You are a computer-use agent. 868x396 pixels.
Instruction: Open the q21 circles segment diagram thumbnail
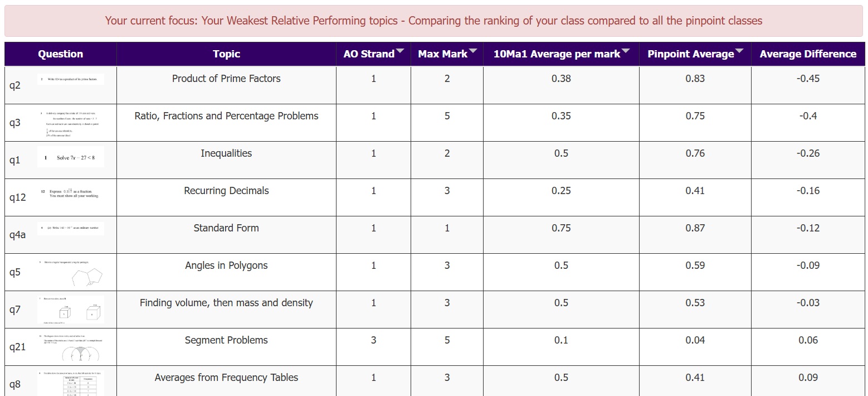pyautogui.click(x=70, y=348)
